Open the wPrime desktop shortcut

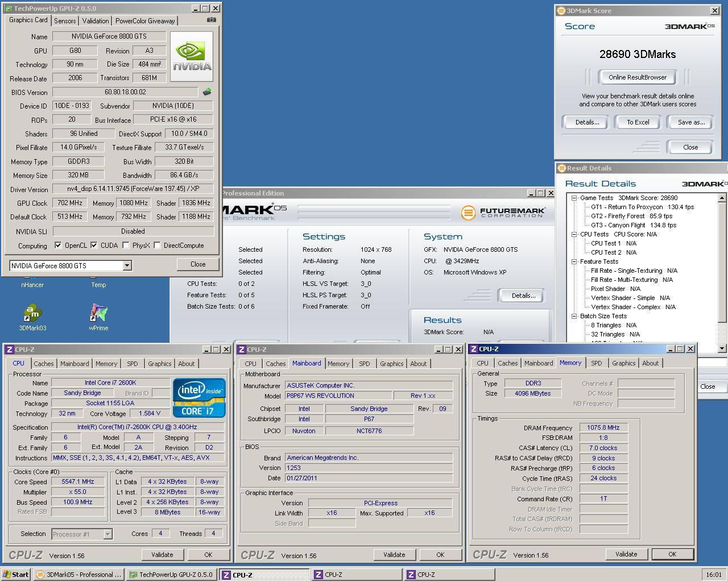click(x=98, y=317)
